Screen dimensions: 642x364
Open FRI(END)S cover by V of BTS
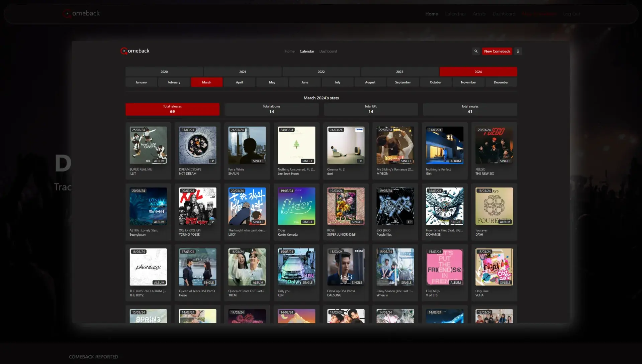[445, 267]
